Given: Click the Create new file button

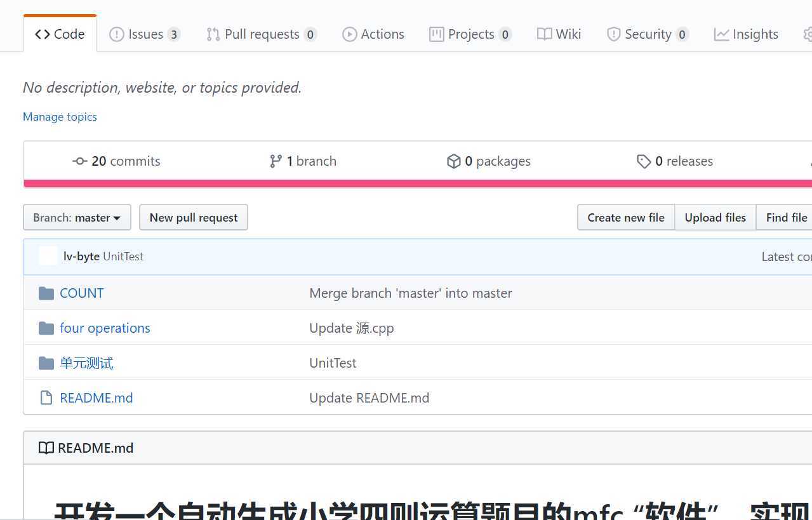Looking at the screenshot, I should (626, 217).
